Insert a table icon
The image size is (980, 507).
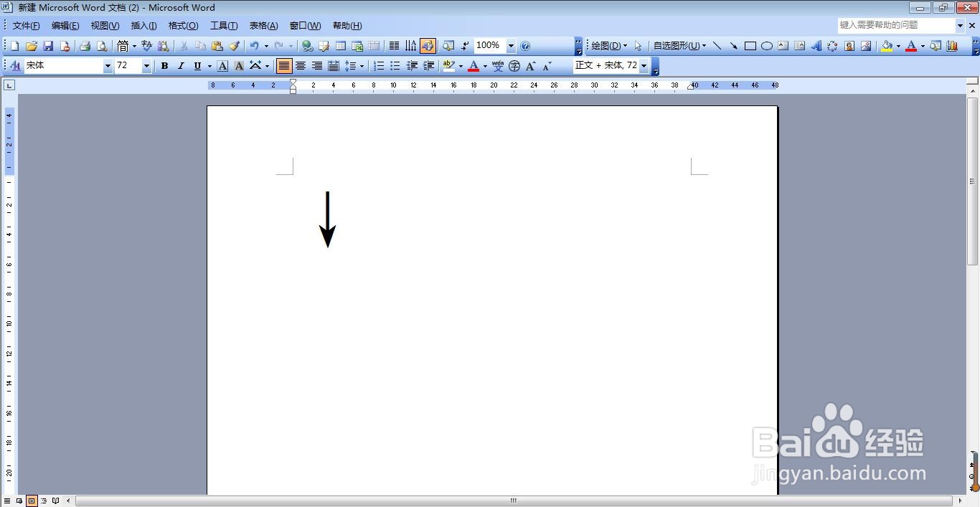tap(341, 46)
